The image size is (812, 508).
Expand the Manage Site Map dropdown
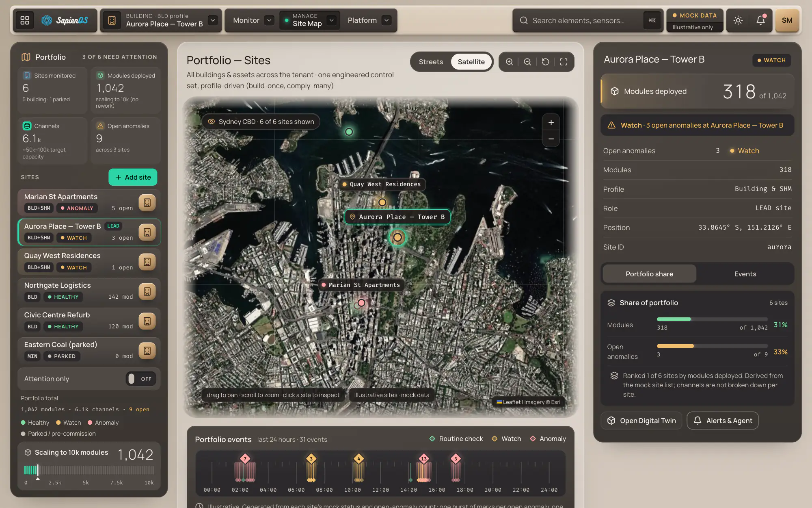tap(332, 20)
